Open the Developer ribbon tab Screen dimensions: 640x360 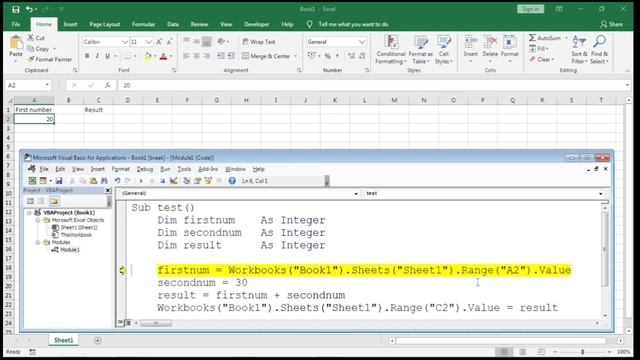(x=256, y=24)
